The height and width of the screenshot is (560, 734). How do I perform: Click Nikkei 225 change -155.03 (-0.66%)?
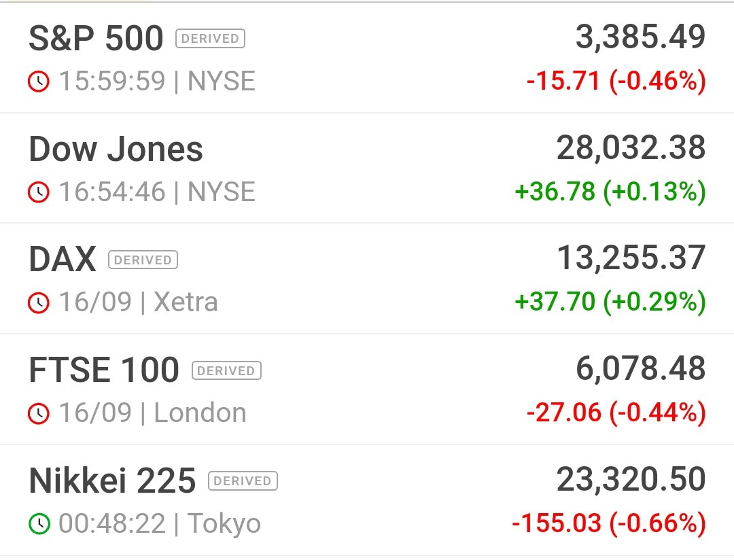[x=609, y=523]
